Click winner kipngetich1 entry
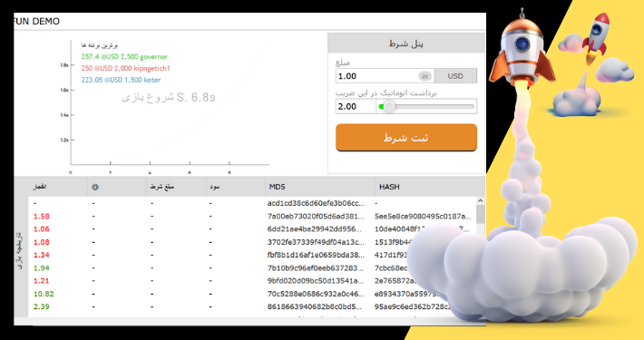Viewport: 644px width, 340px height. click(126, 68)
